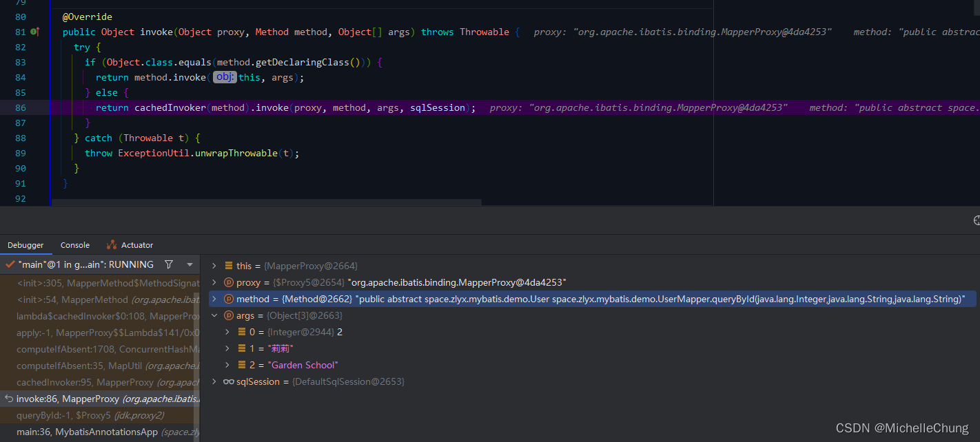
Task: Click the @Override annotation
Action: tap(88, 17)
